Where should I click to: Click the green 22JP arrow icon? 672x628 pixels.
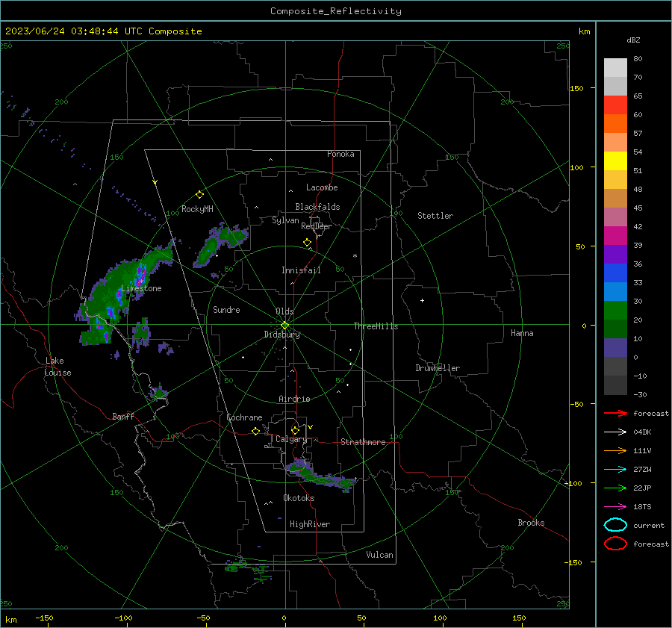point(615,488)
